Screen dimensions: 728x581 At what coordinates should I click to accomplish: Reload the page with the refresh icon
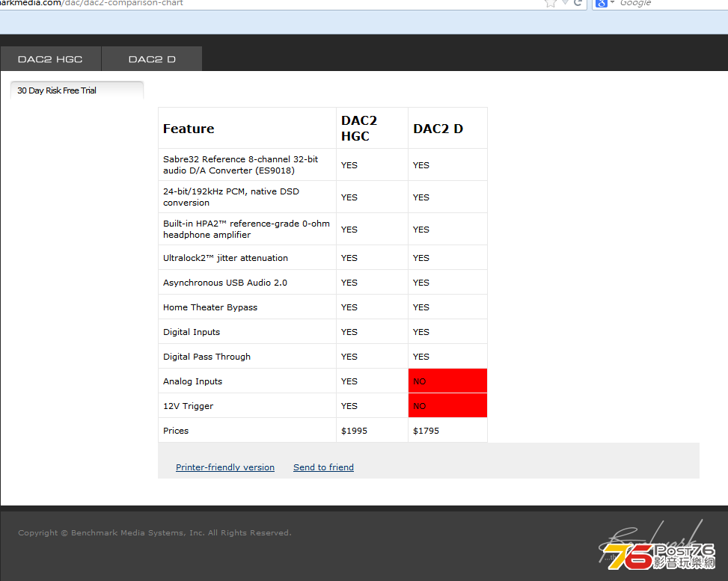click(x=578, y=3)
